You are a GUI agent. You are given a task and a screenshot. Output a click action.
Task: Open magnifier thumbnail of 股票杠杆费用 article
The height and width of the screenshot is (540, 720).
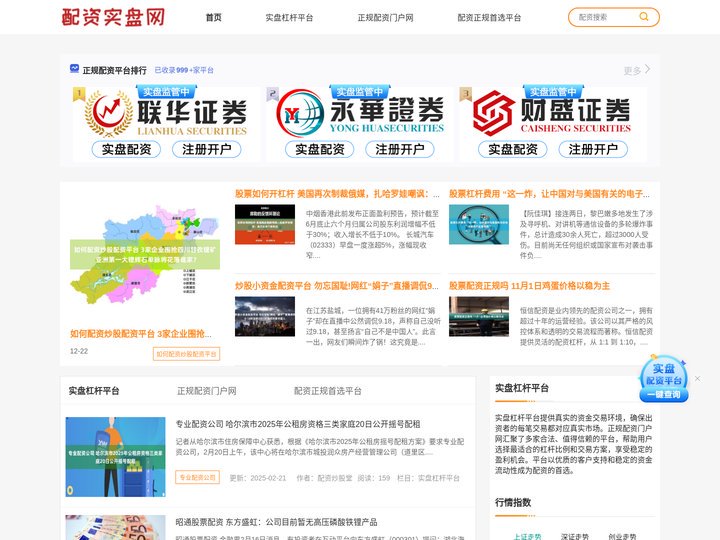[479, 224]
